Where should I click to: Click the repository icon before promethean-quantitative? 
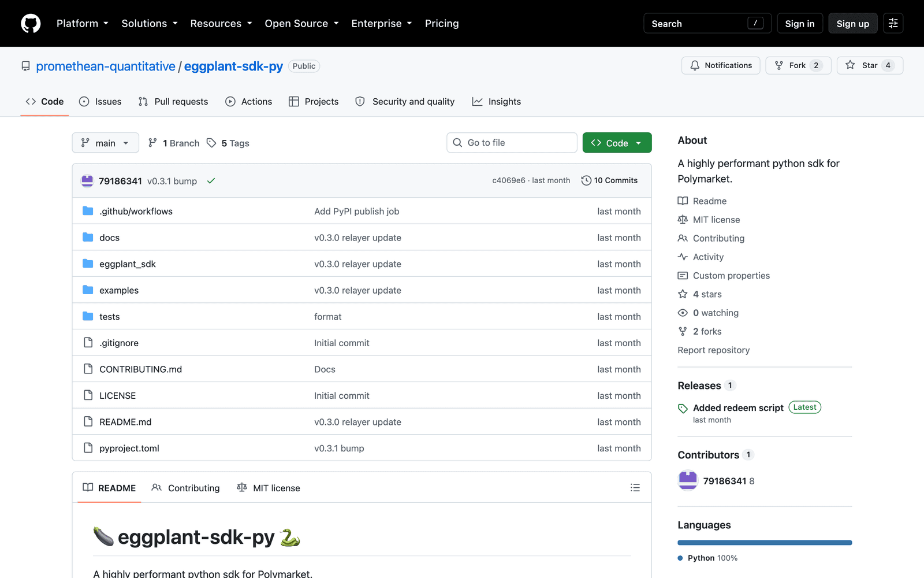pos(25,66)
